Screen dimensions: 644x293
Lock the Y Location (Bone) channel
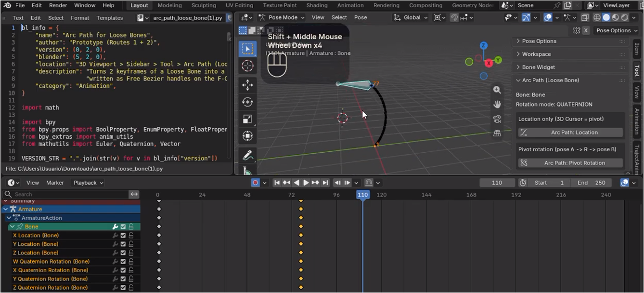[131, 244]
